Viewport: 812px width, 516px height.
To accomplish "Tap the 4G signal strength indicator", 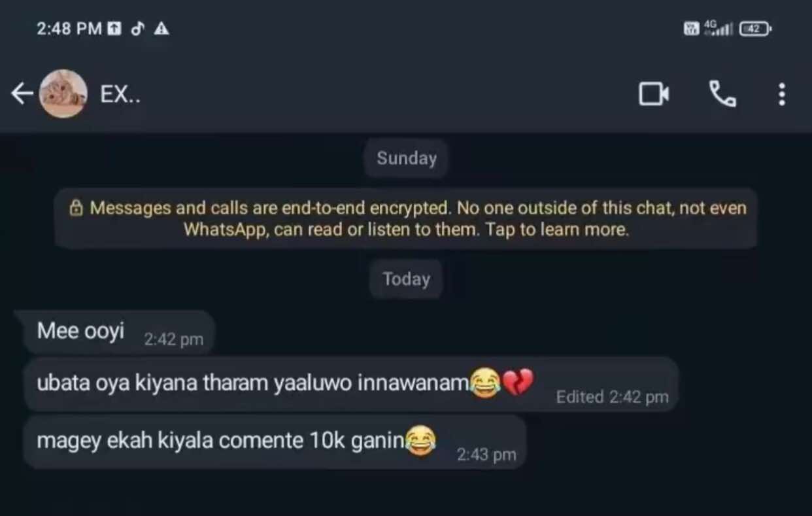I will [x=718, y=28].
